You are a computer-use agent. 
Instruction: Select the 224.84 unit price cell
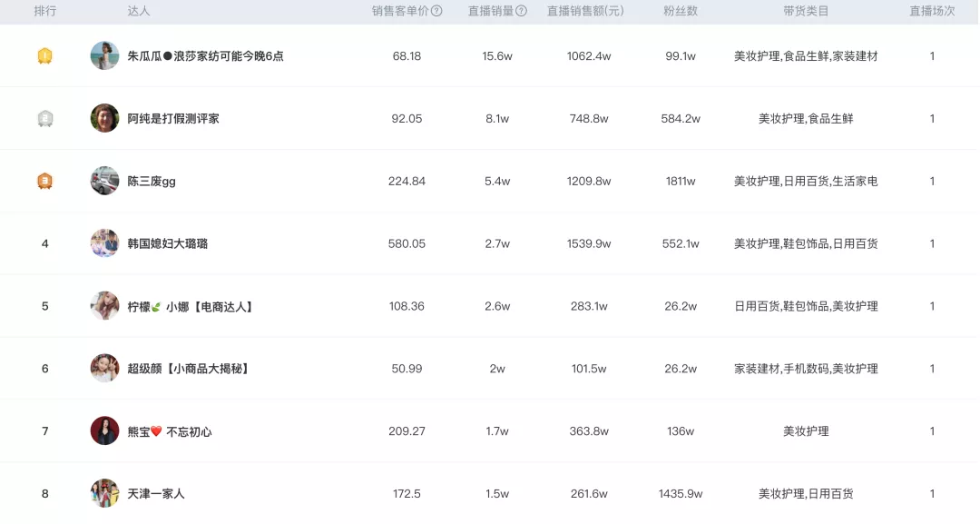pos(407,182)
